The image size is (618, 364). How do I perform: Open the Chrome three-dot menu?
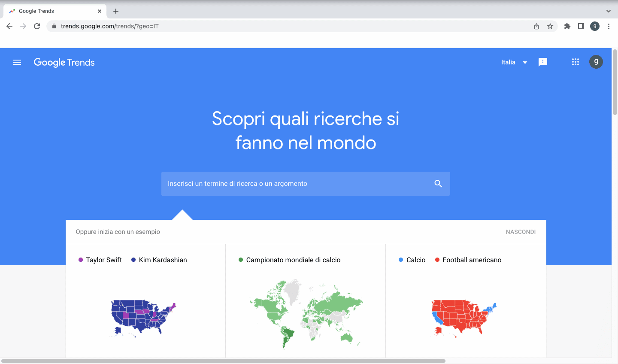[x=609, y=26]
